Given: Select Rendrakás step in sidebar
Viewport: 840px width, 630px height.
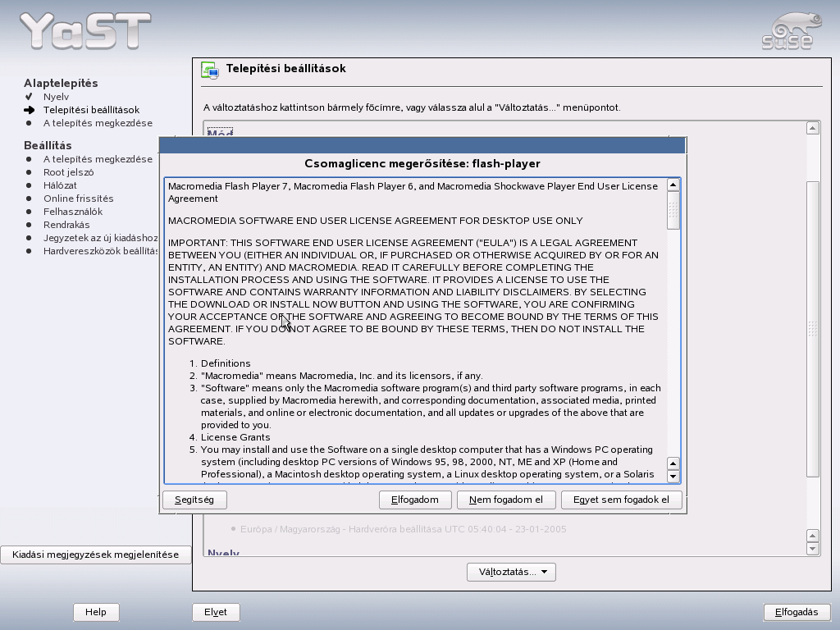Looking at the screenshot, I should 66,225.
